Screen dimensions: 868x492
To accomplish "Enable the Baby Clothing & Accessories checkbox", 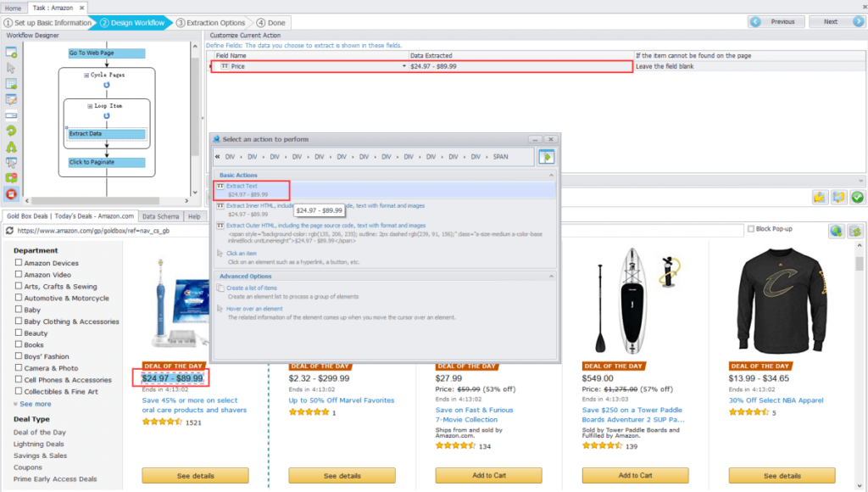I will pyautogui.click(x=19, y=321).
